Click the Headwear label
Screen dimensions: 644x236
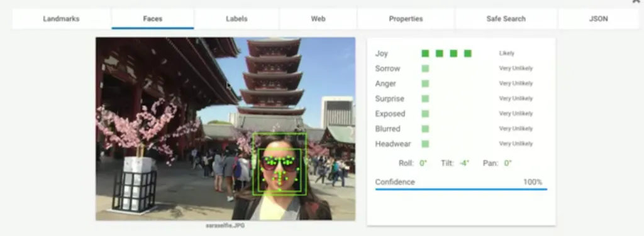pos(392,144)
